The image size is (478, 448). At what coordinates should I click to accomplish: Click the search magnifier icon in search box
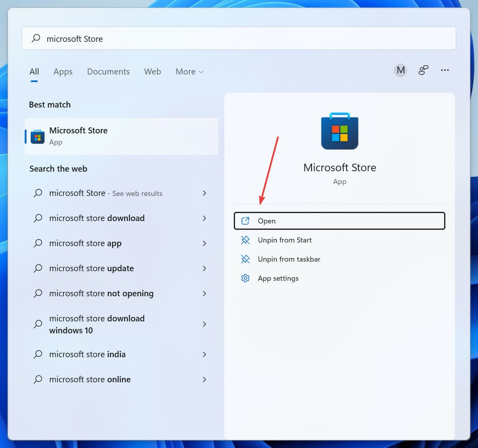point(36,38)
